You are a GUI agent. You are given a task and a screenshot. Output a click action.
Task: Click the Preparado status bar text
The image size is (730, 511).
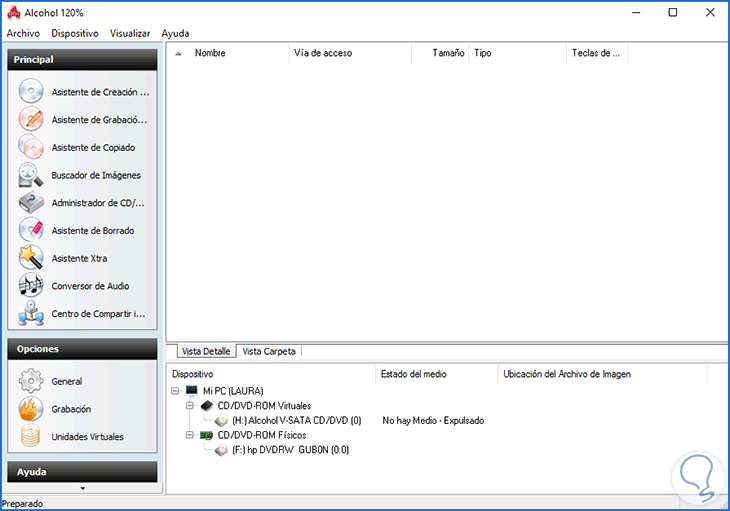22,504
